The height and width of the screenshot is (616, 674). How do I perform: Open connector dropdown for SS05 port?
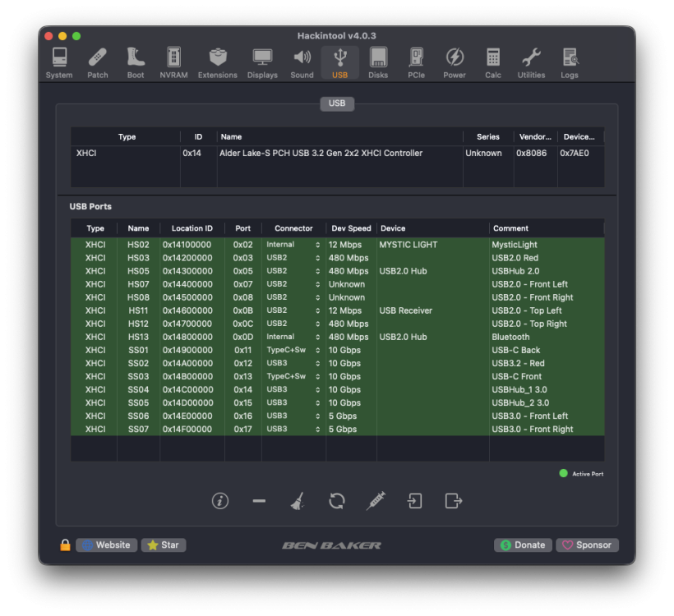(x=293, y=403)
